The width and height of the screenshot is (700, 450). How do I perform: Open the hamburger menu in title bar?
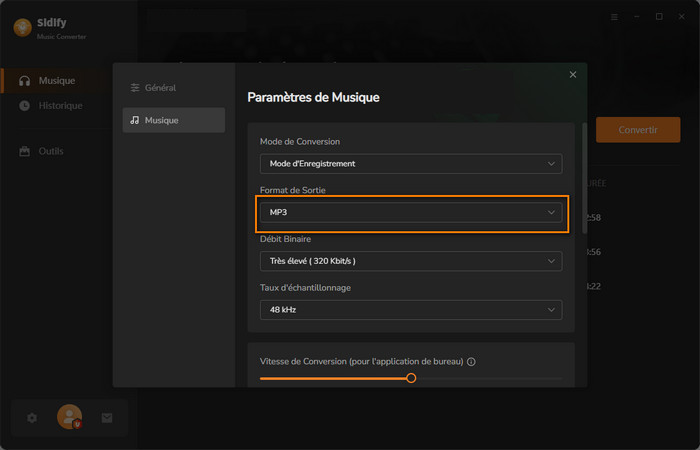click(612, 17)
